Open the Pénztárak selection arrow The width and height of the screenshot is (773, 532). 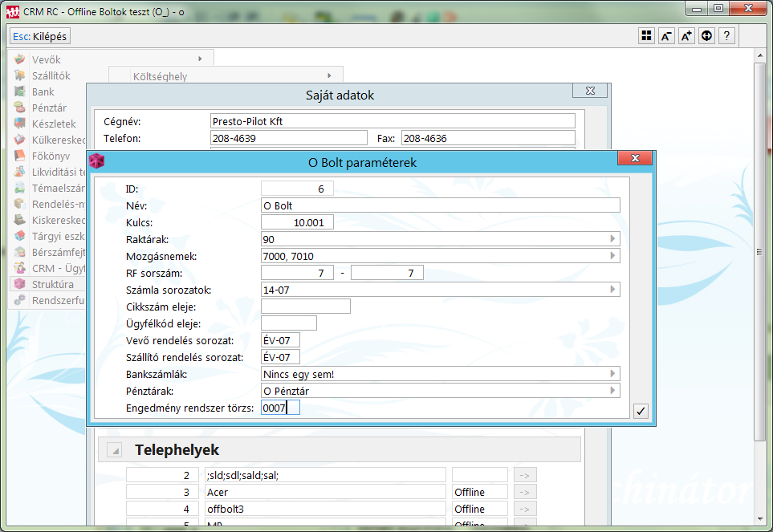pos(612,391)
